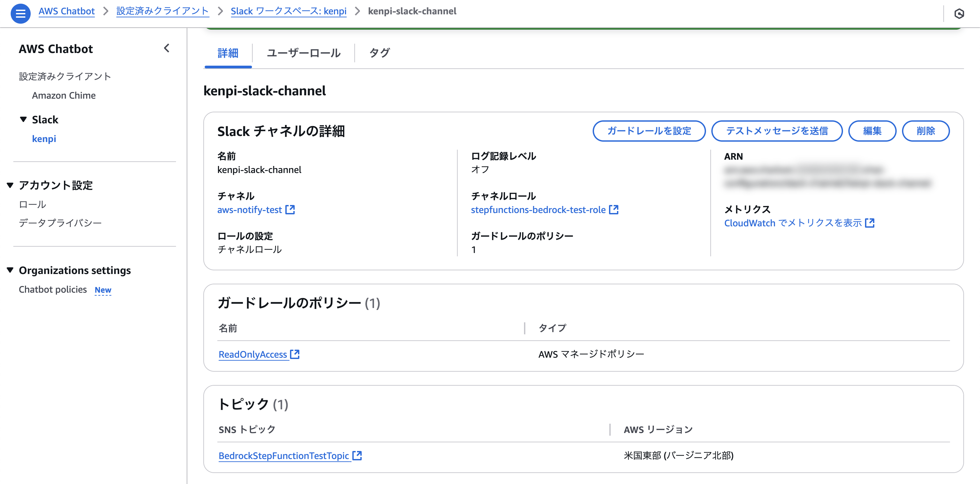Open aws-notify-test channel via external link icon
980x484 pixels.
[291, 209]
